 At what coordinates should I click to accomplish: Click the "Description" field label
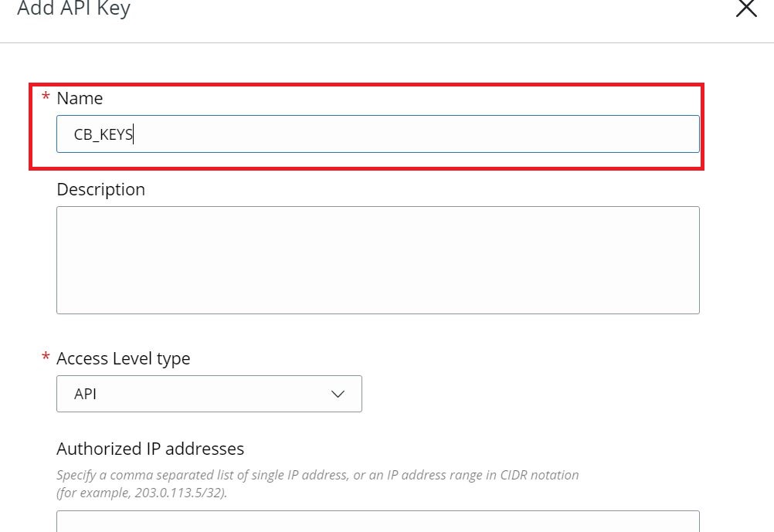100,189
